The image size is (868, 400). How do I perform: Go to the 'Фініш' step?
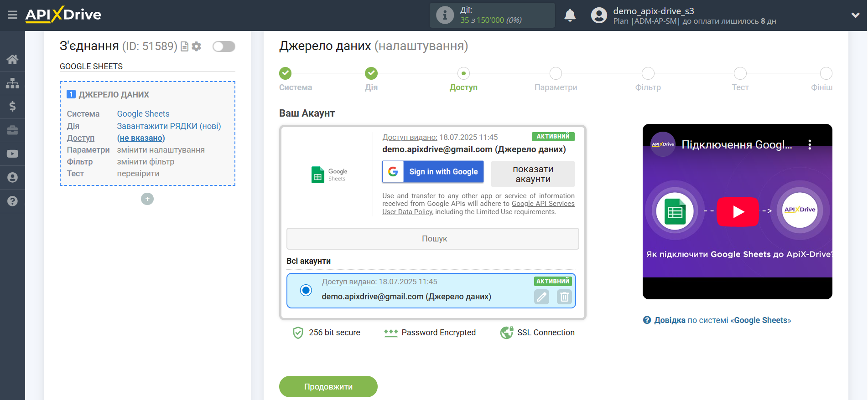pyautogui.click(x=826, y=73)
